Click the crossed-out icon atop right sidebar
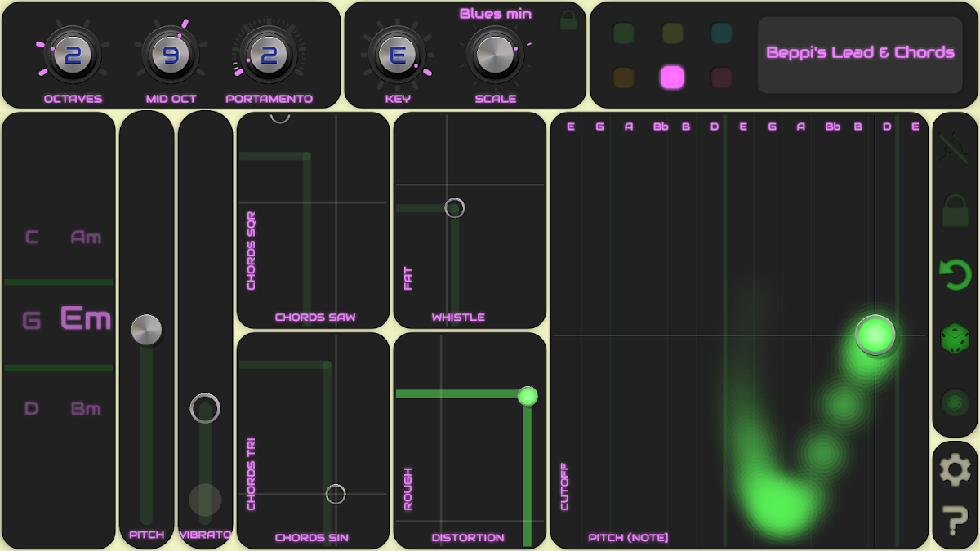The width and height of the screenshot is (980, 551). pyautogui.click(x=955, y=148)
